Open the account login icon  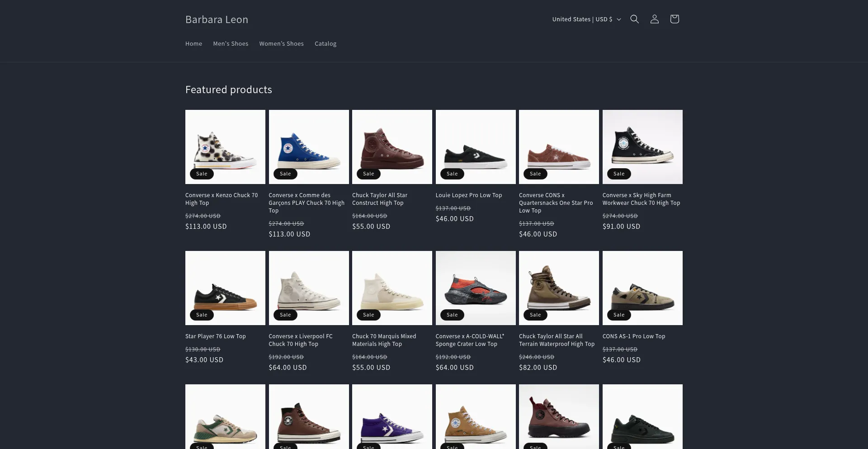655,19
